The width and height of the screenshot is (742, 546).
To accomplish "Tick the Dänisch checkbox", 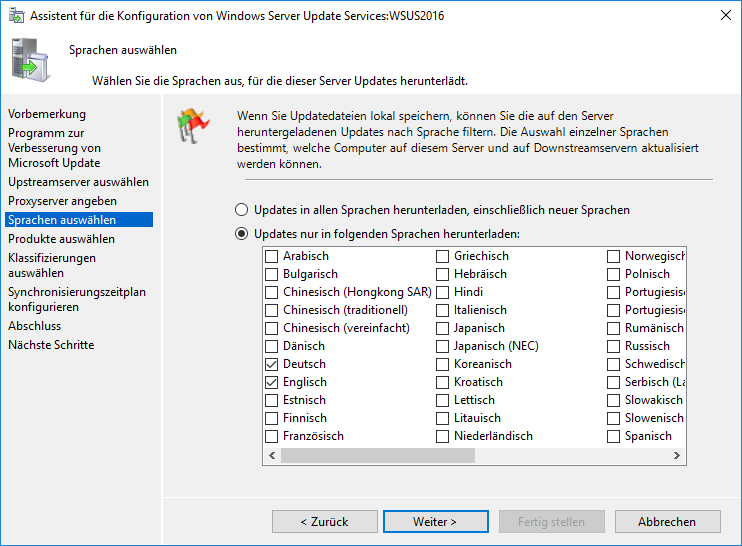I will coord(272,346).
